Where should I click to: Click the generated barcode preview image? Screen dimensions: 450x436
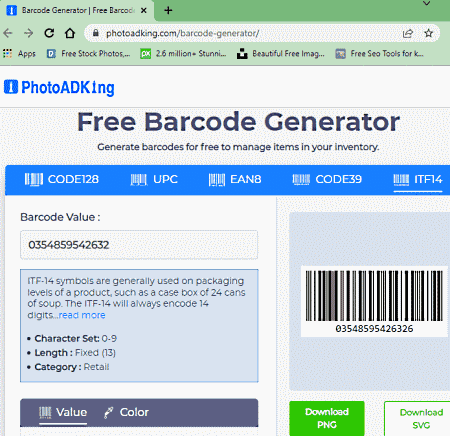(374, 301)
